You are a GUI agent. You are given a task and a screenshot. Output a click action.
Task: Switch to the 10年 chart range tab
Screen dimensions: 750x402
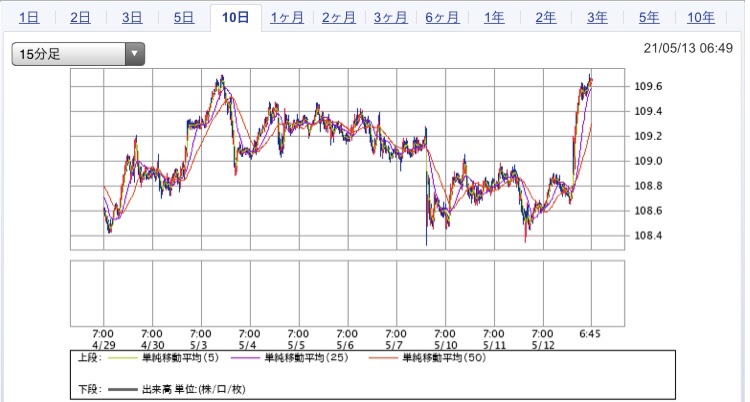click(x=701, y=18)
